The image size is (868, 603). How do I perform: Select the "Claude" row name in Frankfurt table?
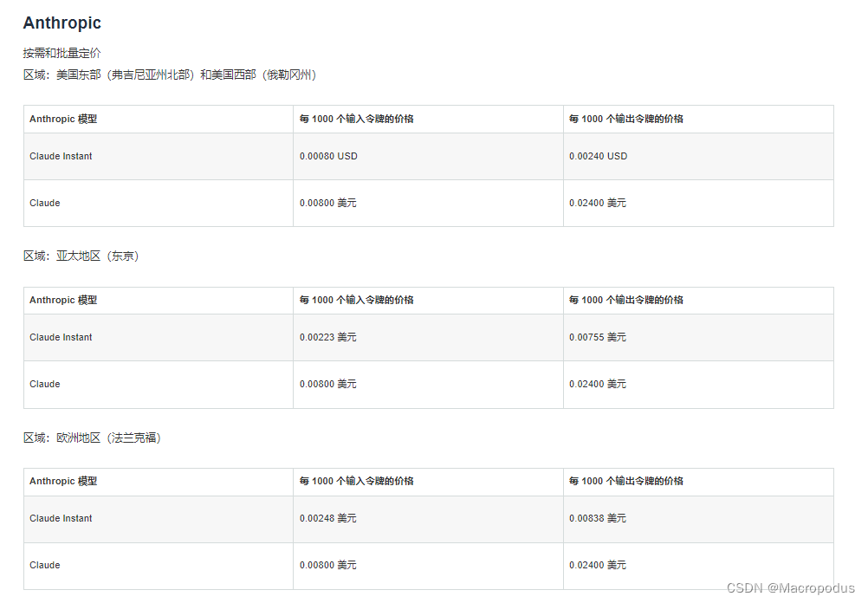[x=45, y=566]
